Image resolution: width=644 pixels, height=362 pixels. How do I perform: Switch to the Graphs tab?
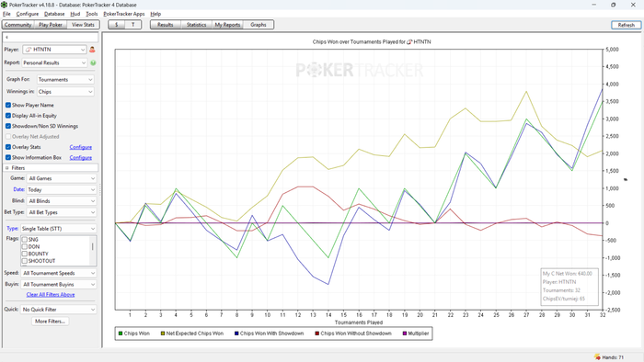(x=259, y=25)
